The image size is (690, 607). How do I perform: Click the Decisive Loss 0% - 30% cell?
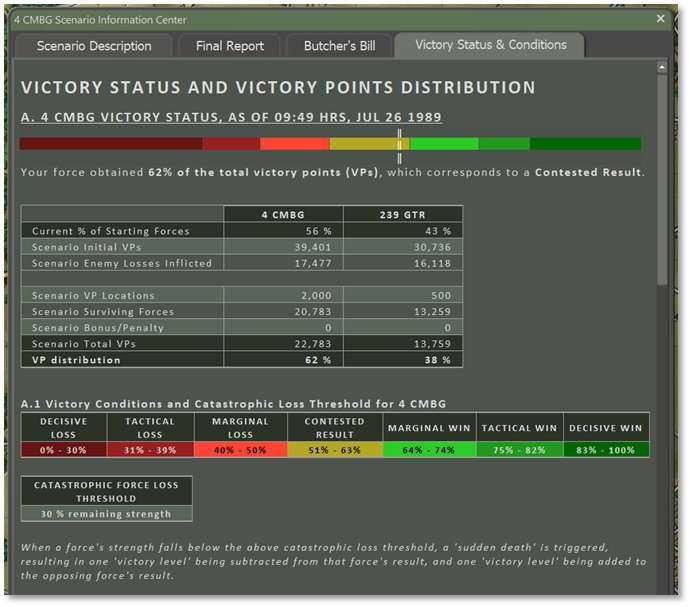(64, 449)
